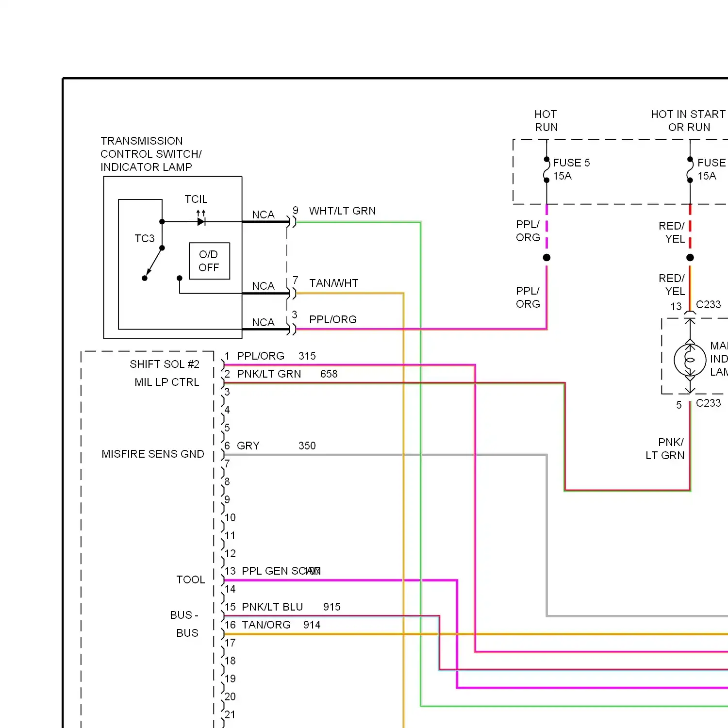Click connector pin number 12
This screenshot has width=728, height=728.
click(230, 554)
